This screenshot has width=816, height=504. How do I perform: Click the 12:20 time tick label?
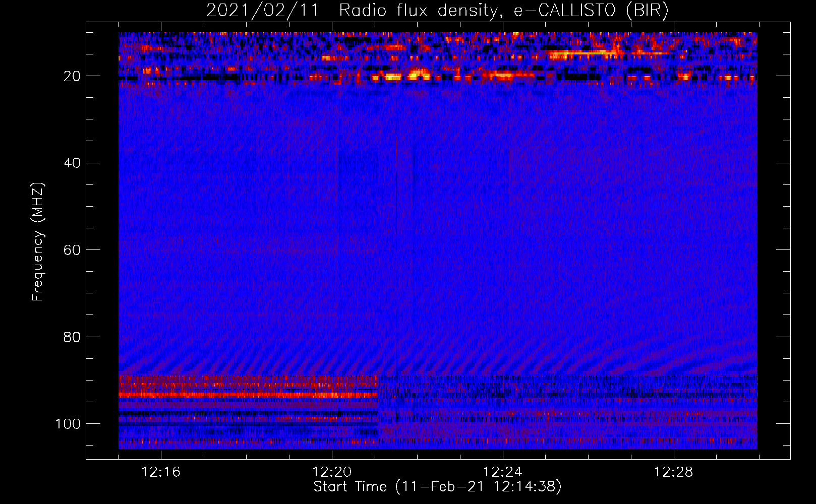332,472
